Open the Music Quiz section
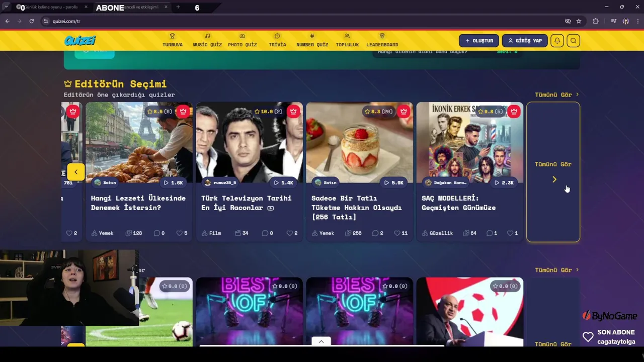 [207, 40]
